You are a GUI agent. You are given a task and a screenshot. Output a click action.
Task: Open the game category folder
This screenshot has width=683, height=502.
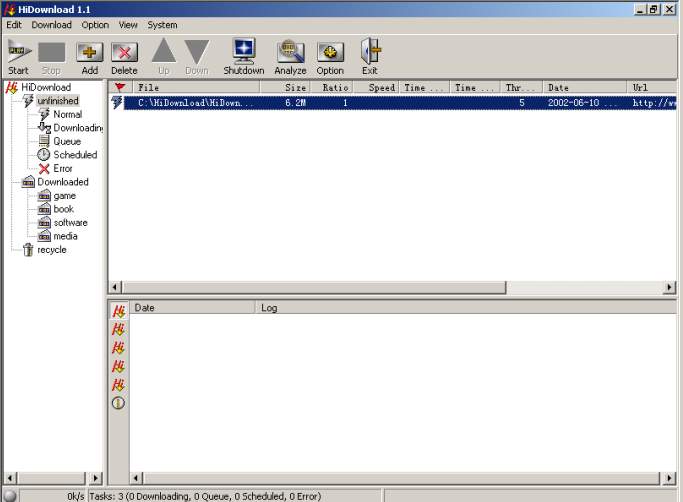64,196
